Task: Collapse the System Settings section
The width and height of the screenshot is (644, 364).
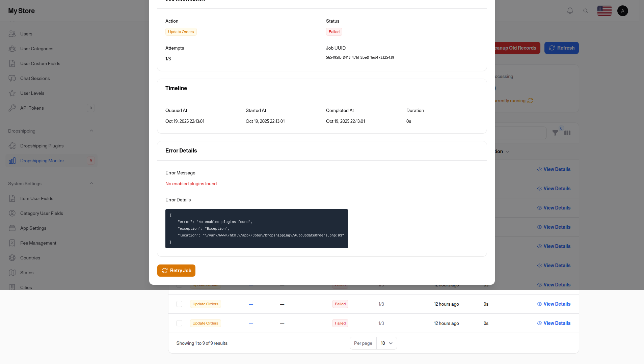Action: coord(91,184)
